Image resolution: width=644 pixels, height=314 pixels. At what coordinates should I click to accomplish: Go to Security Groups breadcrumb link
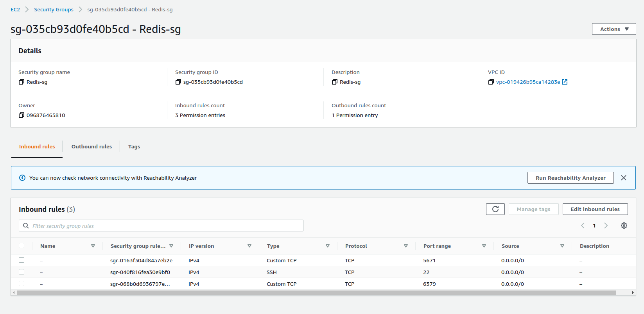54,9
